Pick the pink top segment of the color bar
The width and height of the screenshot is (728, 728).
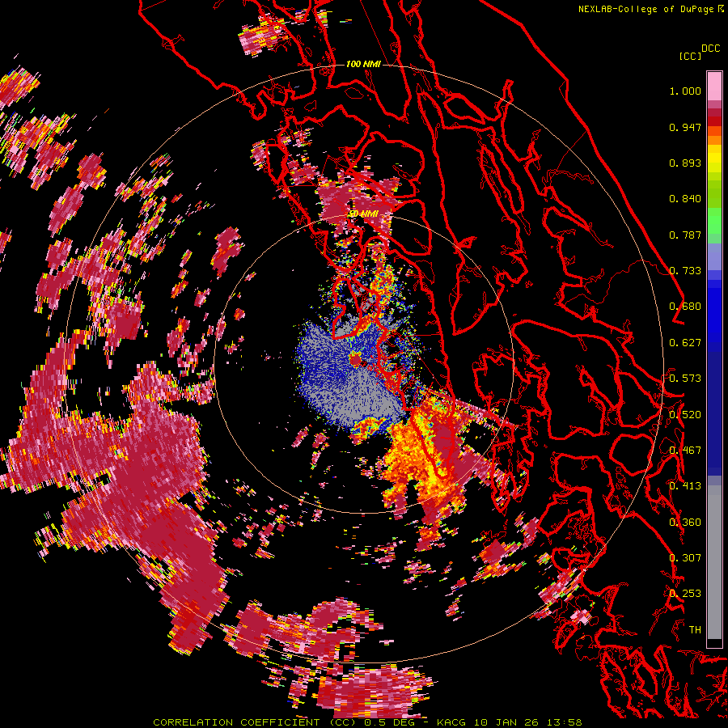714,87
